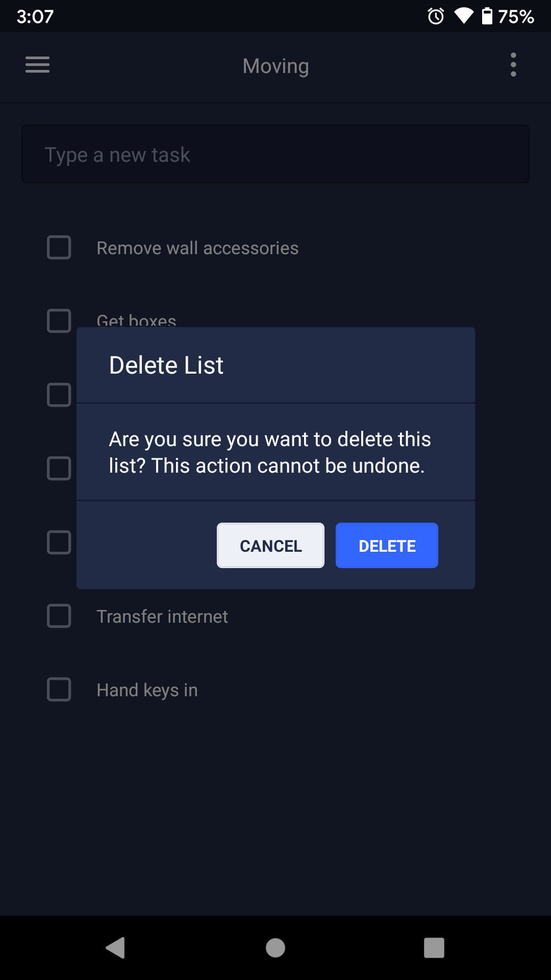Open the hamburger navigation menu

pos(37,65)
